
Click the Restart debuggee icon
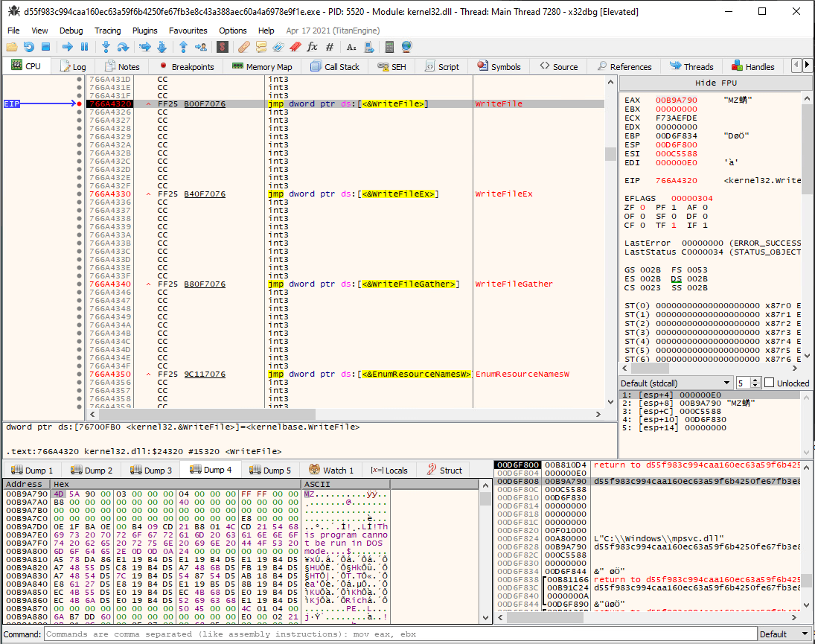click(x=28, y=48)
